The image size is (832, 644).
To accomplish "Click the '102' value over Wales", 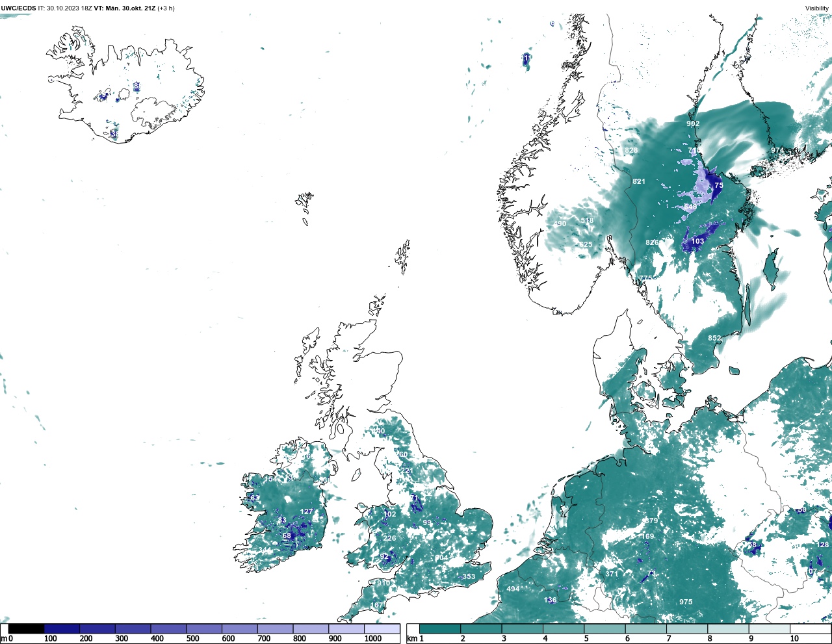I will [x=389, y=514].
